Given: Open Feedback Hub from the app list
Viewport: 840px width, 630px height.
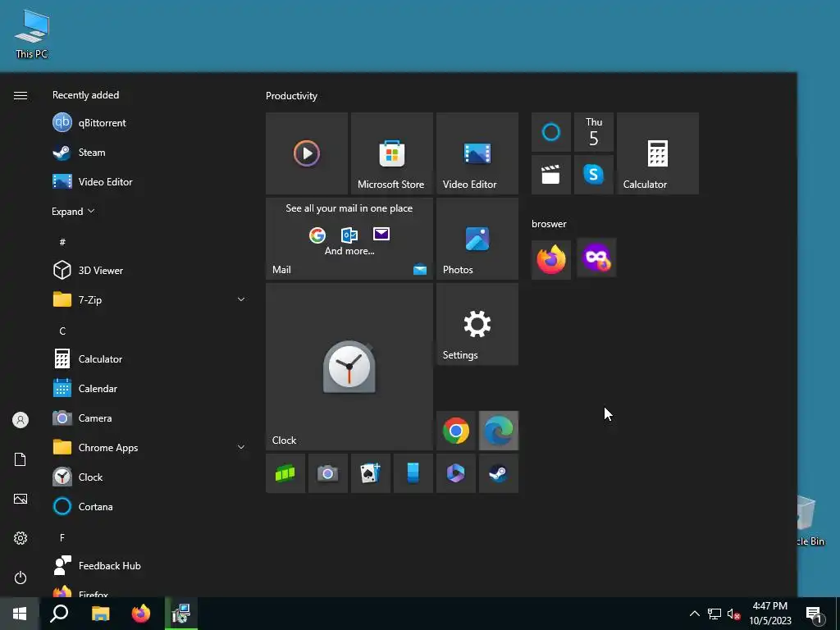Looking at the screenshot, I should [x=148, y=566].
